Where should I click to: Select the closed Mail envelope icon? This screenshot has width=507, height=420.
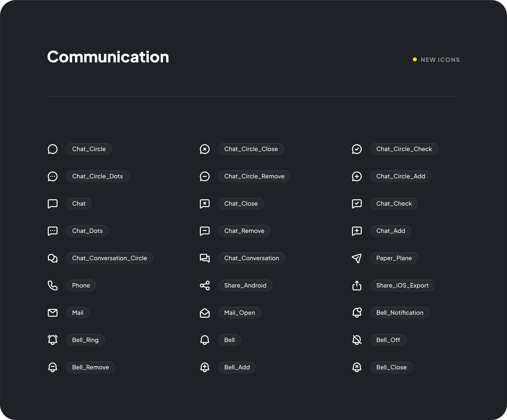tap(53, 313)
